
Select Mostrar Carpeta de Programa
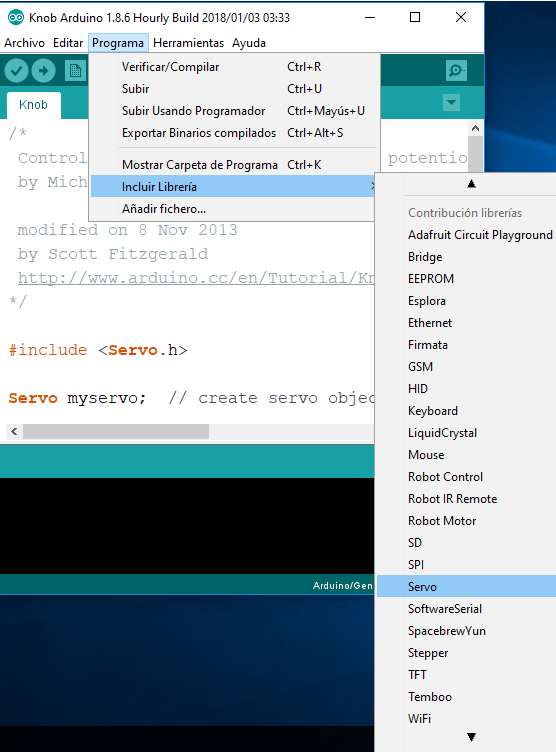pos(234,164)
